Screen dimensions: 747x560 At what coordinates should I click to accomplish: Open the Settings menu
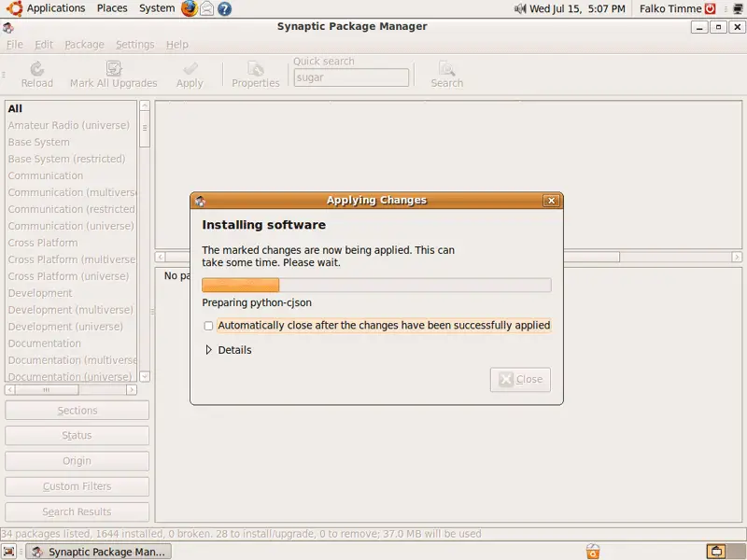134,45
